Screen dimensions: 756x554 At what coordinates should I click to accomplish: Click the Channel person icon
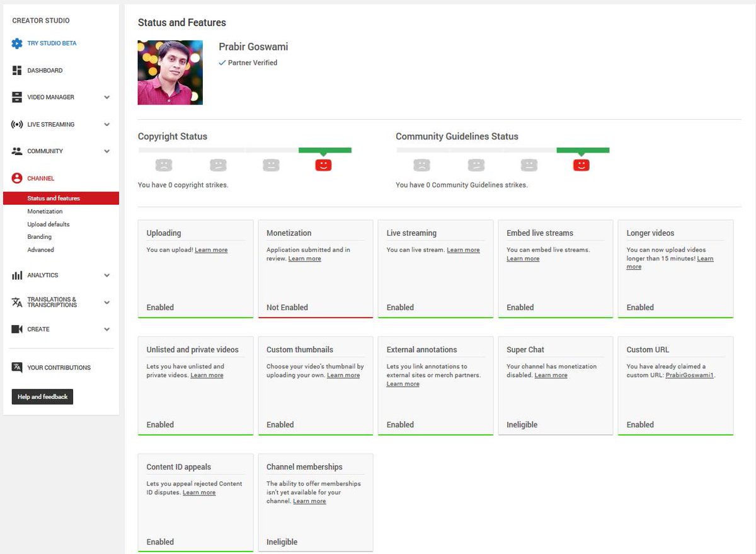coord(17,178)
